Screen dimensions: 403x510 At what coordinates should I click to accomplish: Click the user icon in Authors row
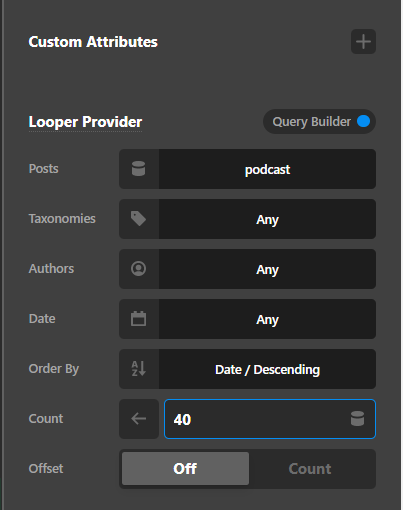click(x=139, y=269)
